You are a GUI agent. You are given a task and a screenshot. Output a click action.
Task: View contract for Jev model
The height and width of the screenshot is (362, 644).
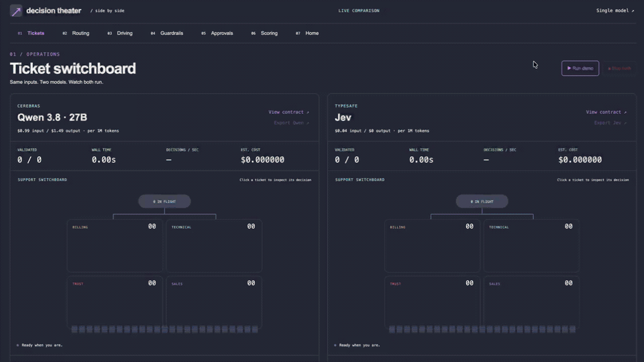click(606, 112)
